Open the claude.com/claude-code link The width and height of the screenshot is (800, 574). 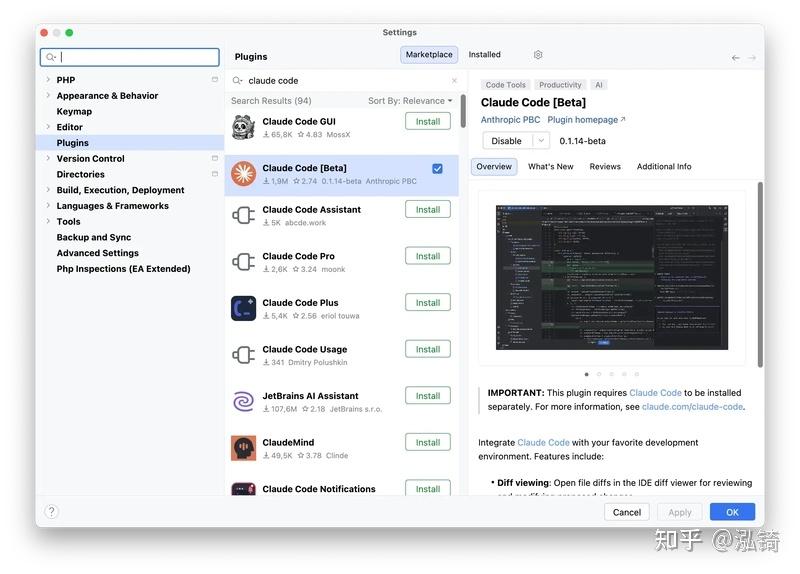[x=692, y=407]
